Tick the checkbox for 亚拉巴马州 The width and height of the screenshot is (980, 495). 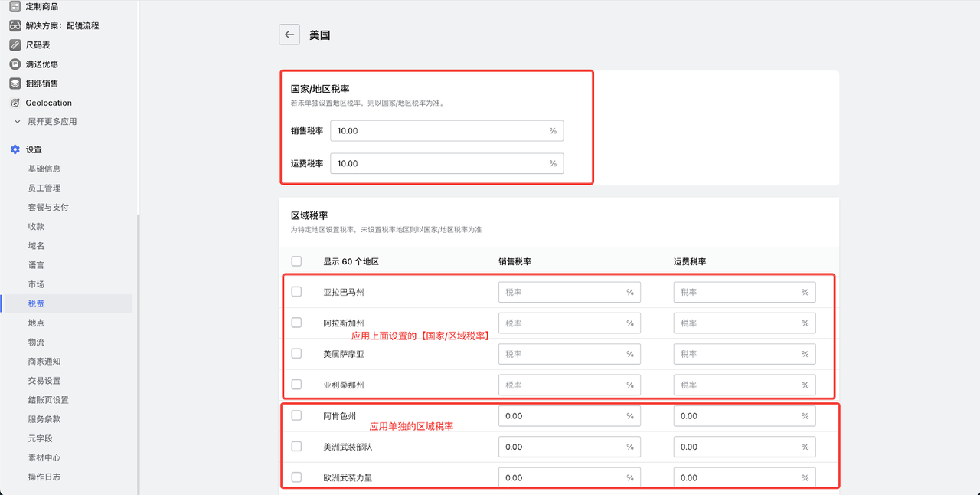point(296,292)
